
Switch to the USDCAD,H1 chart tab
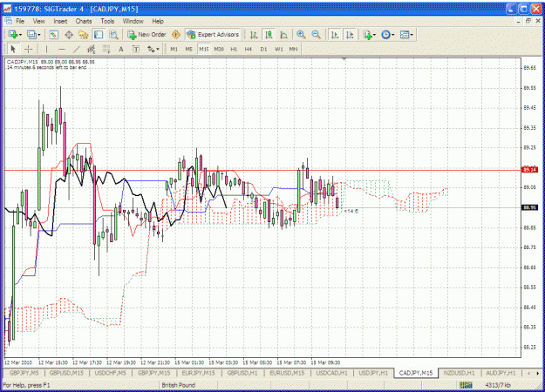tap(331, 373)
